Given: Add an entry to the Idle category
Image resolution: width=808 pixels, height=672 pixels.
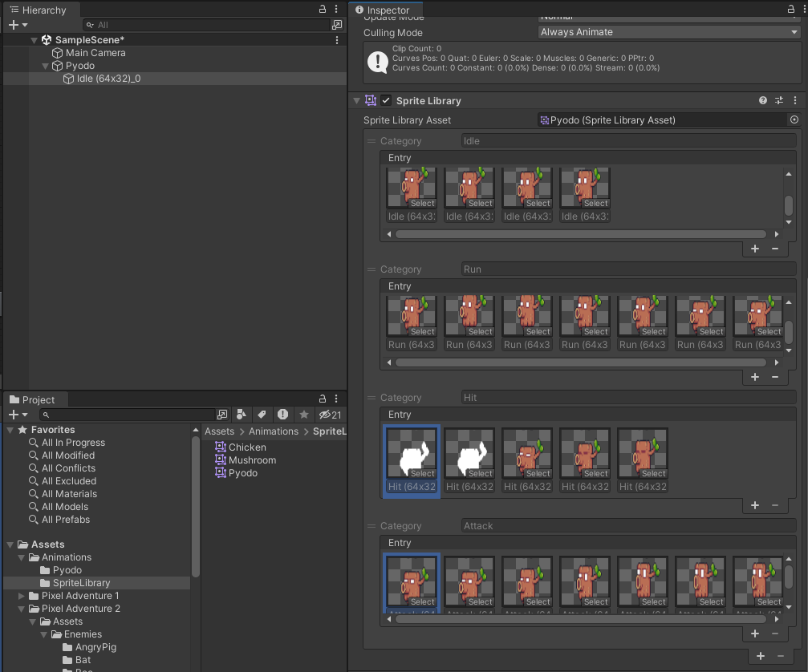Looking at the screenshot, I should 755,249.
